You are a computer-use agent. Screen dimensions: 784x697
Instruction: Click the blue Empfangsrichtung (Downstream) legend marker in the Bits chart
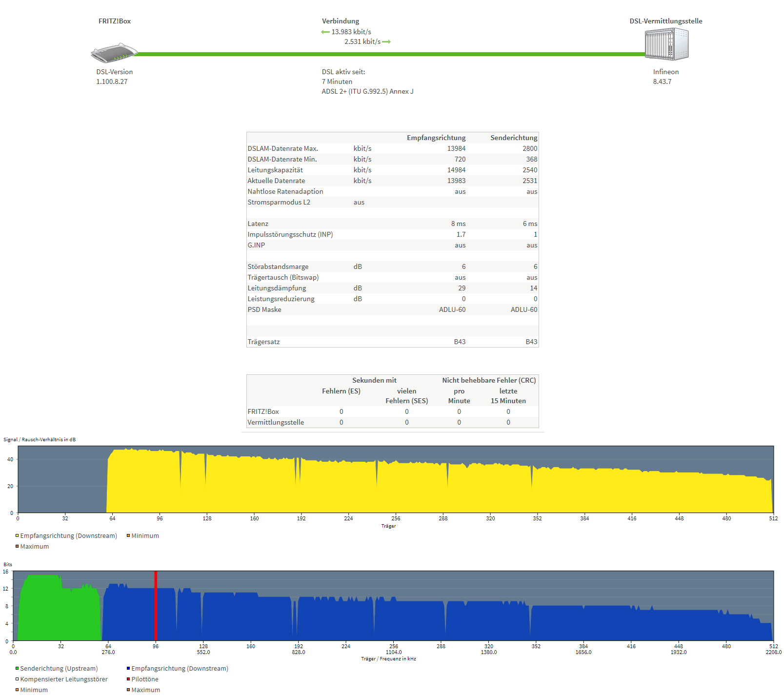click(128, 669)
